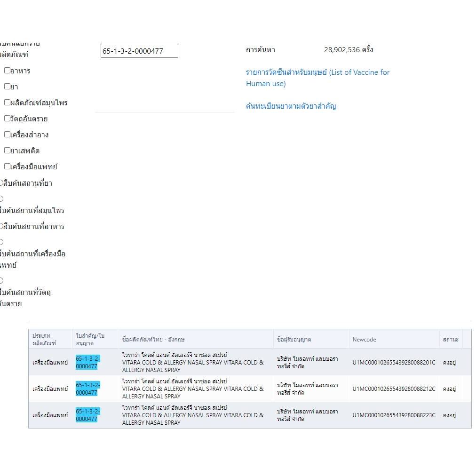Check the ยาเสพติด checkbox

coord(7,151)
